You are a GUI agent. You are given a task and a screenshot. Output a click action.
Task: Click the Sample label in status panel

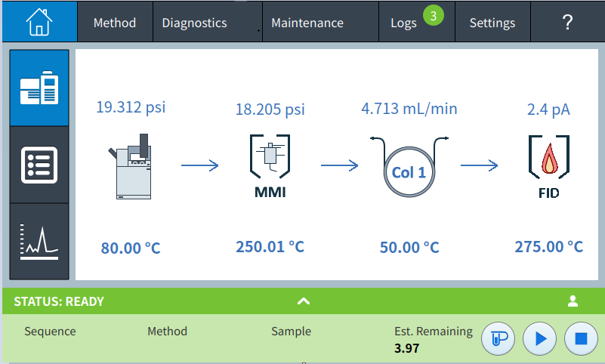point(292,332)
